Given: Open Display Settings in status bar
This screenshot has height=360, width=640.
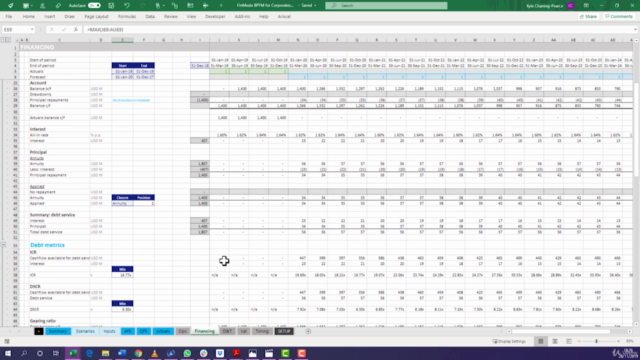Looking at the screenshot, I should 509,341.
